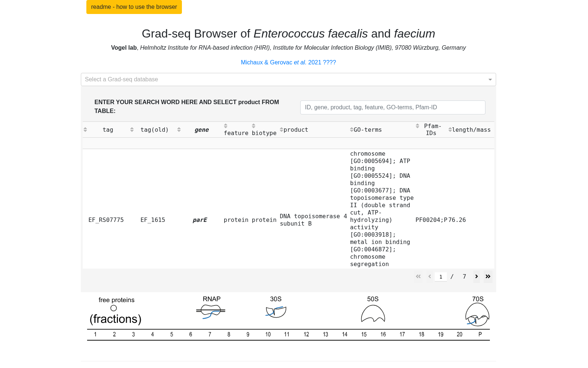Select the EF_RS07775 tag cell
This screenshot has width=588, height=368.
[x=106, y=220]
